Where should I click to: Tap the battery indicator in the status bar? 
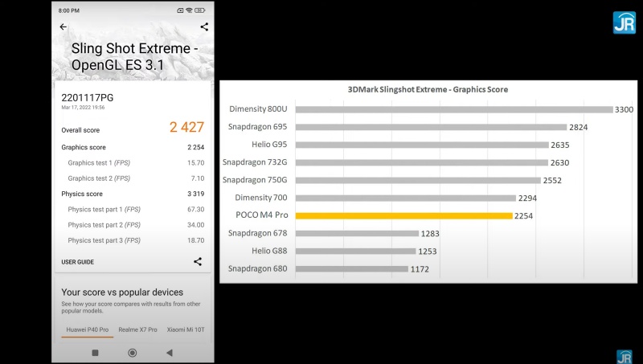pyautogui.click(x=199, y=10)
